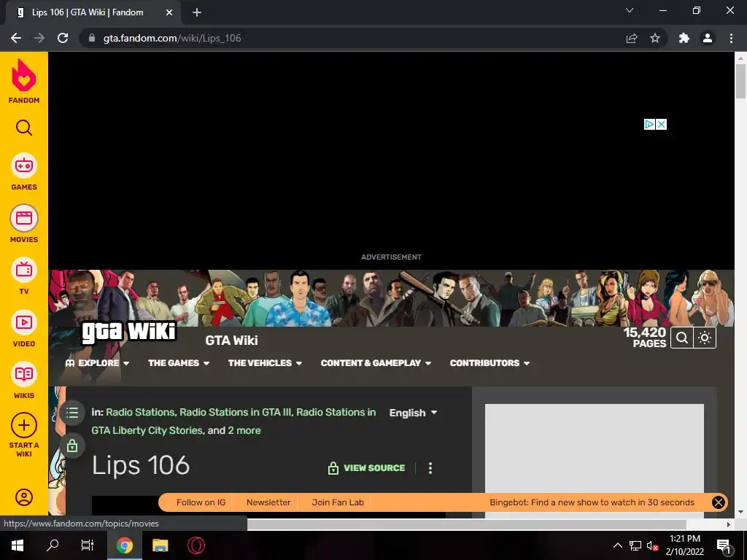
Task: Close the advertisement X icon
Action: [661, 124]
